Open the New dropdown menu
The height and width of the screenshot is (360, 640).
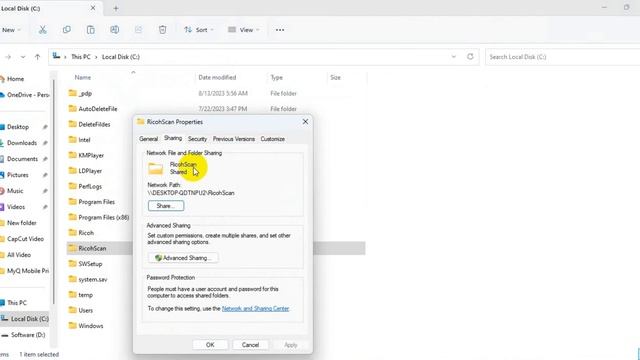11,30
